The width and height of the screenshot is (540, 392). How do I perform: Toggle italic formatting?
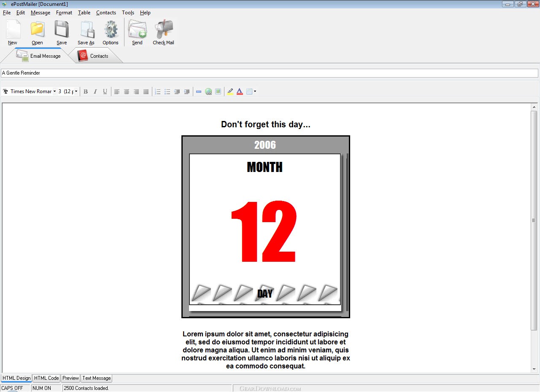95,91
